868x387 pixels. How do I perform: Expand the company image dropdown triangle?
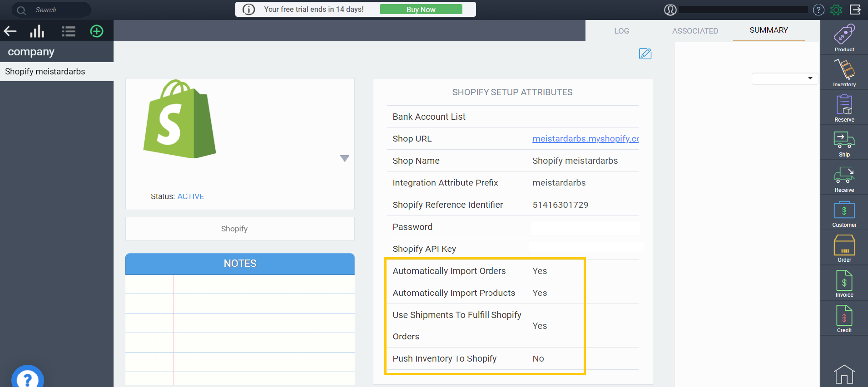coord(345,158)
